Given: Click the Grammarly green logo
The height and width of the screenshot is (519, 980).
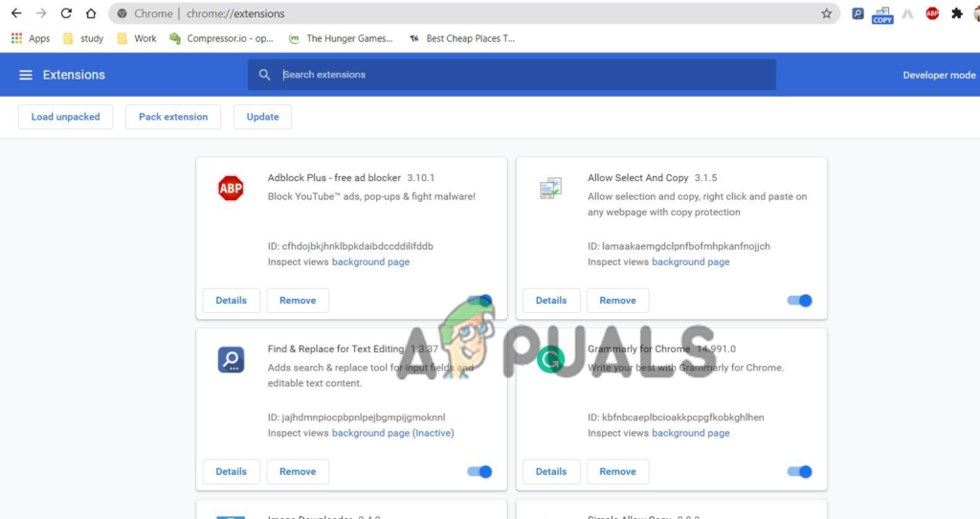Looking at the screenshot, I should [x=550, y=359].
